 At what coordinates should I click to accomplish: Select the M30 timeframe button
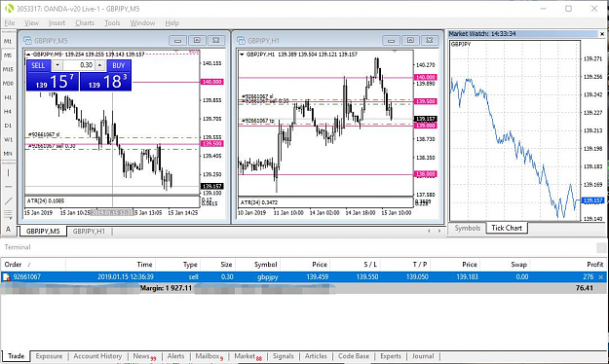pos(8,83)
